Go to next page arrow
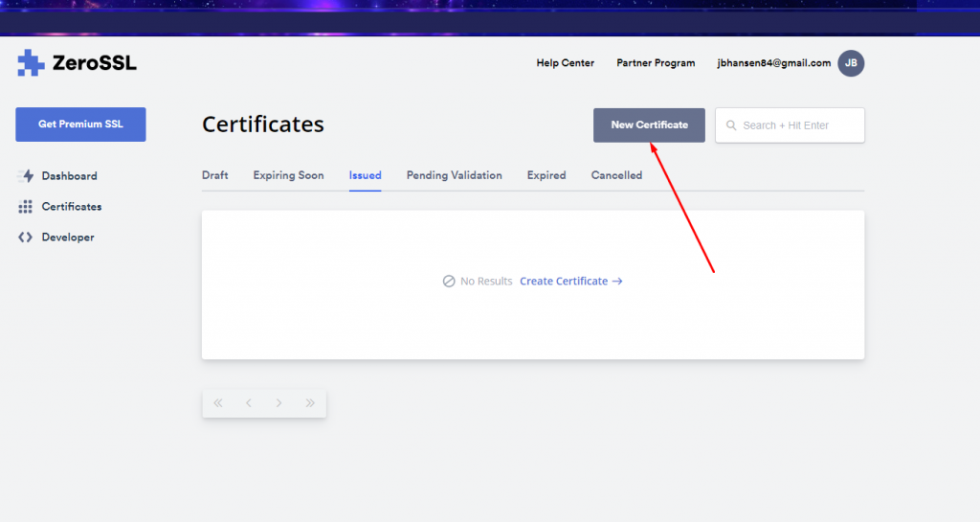 click(279, 403)
